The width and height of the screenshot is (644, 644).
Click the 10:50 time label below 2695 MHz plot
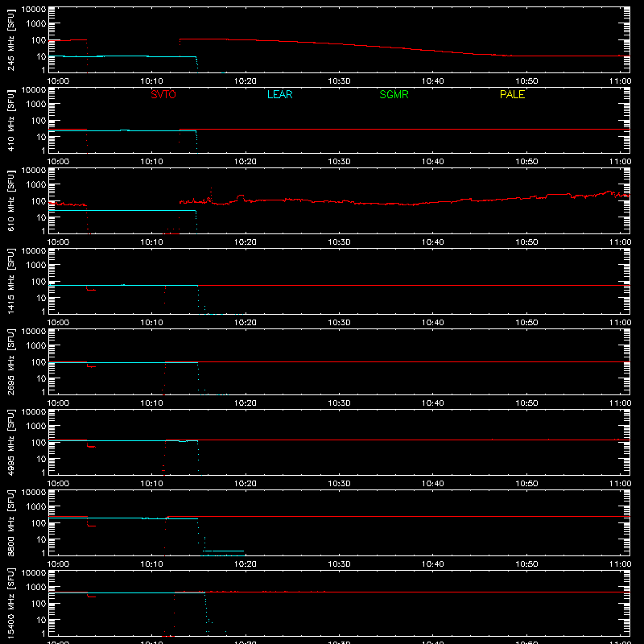[x=527, y=403]
